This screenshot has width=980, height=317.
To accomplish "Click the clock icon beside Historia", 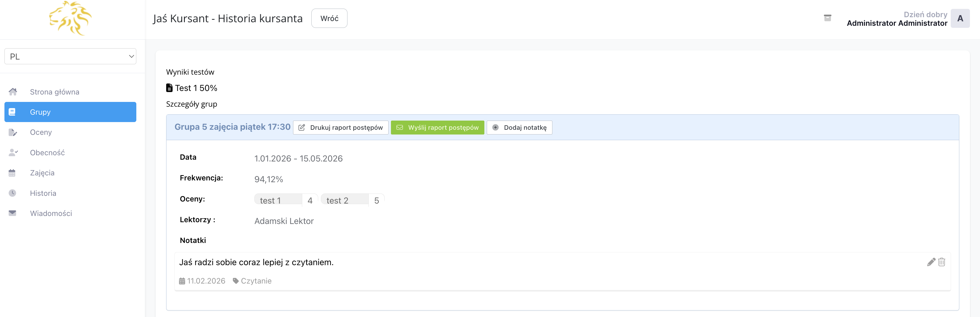I will tap(12, 193).
